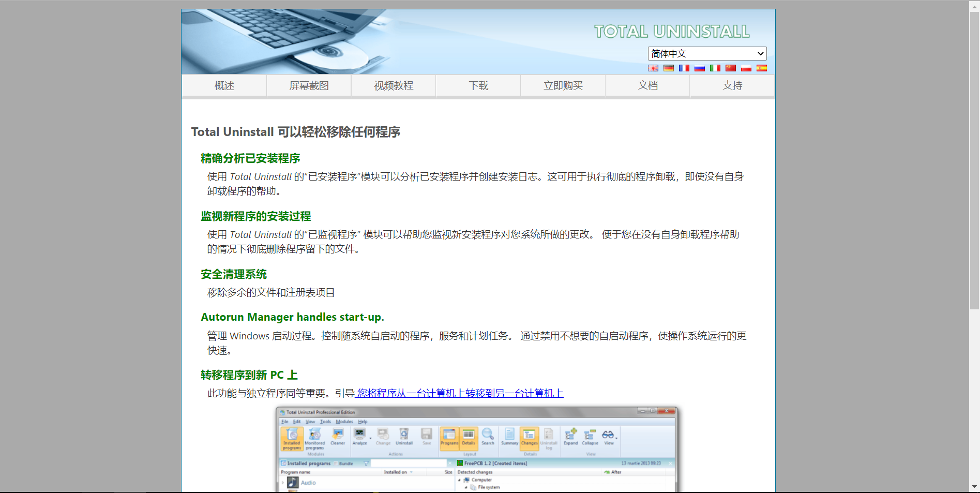Open the 支持 tab
The image size is (980, 493).
click(732, 86)
